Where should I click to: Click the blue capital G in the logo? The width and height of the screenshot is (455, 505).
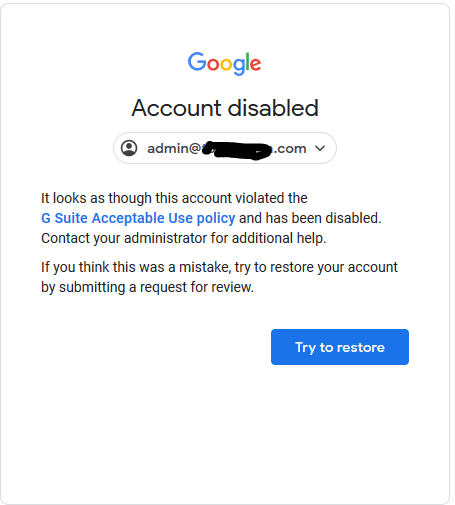(197, 61)
